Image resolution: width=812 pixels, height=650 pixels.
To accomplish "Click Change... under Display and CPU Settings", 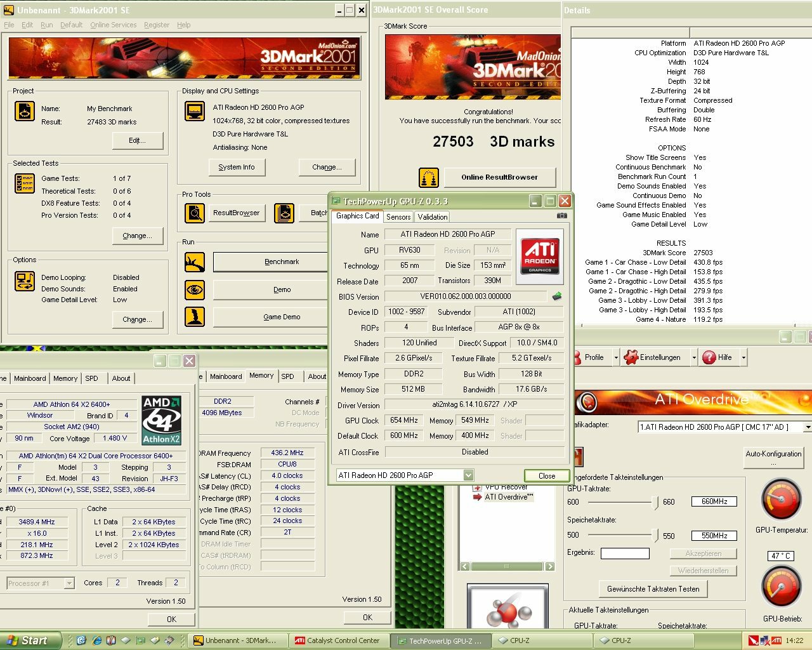I will (x=327, y=167).
